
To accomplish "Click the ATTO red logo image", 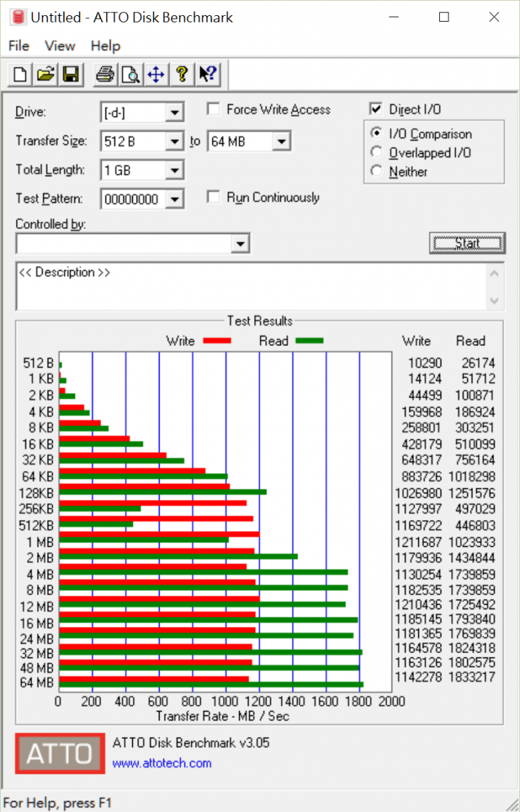I will [59, 753].
